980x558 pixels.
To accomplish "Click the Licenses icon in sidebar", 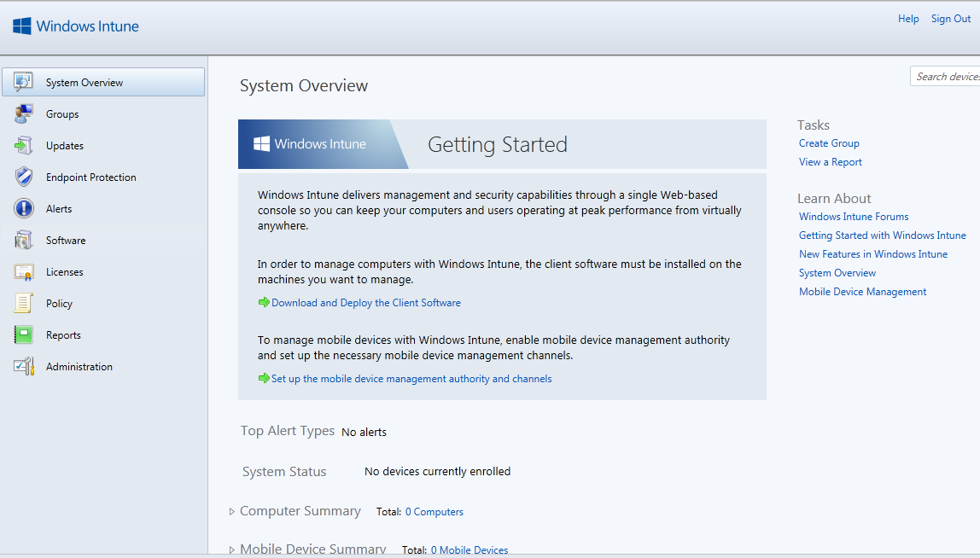I will [x=24, y=272].
